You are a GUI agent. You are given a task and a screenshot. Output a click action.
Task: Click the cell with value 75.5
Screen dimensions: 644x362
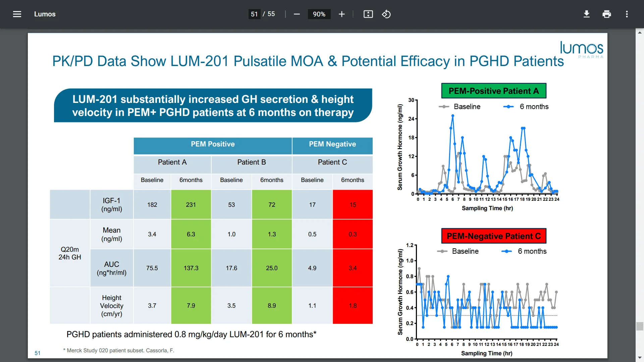(x=152, y=268)
